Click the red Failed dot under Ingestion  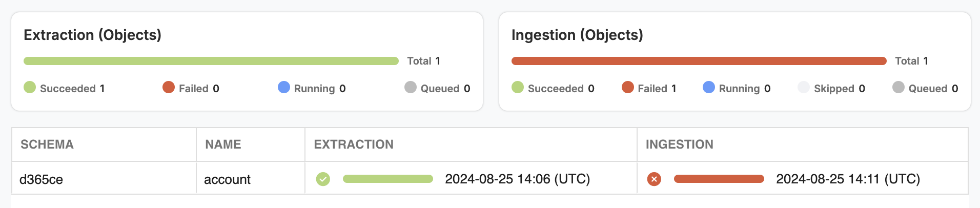pyautogui.click(x=628, y=87)
